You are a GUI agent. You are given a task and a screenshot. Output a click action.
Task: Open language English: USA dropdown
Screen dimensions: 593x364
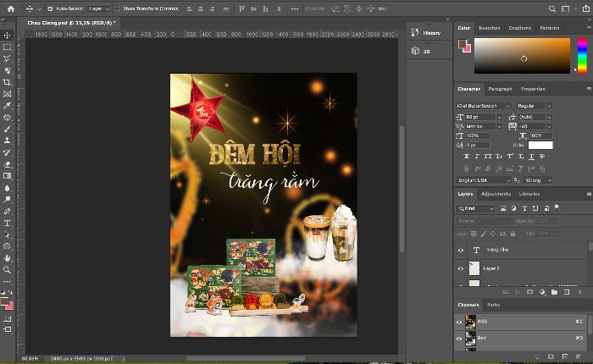click(483, 180)
